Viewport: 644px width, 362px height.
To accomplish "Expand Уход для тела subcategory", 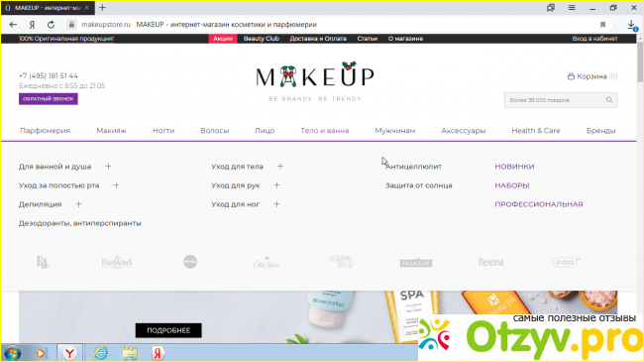I will (280, 167).
